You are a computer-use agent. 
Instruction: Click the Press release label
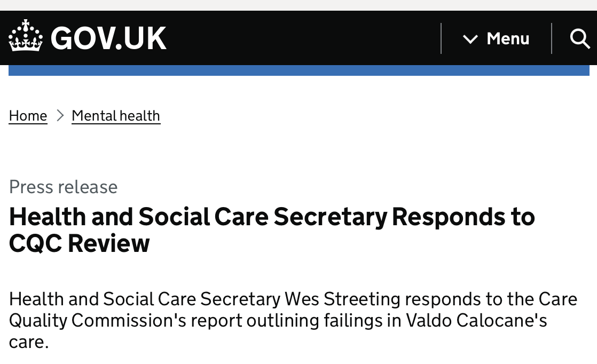pyautogui.click(x=63, y=187)
